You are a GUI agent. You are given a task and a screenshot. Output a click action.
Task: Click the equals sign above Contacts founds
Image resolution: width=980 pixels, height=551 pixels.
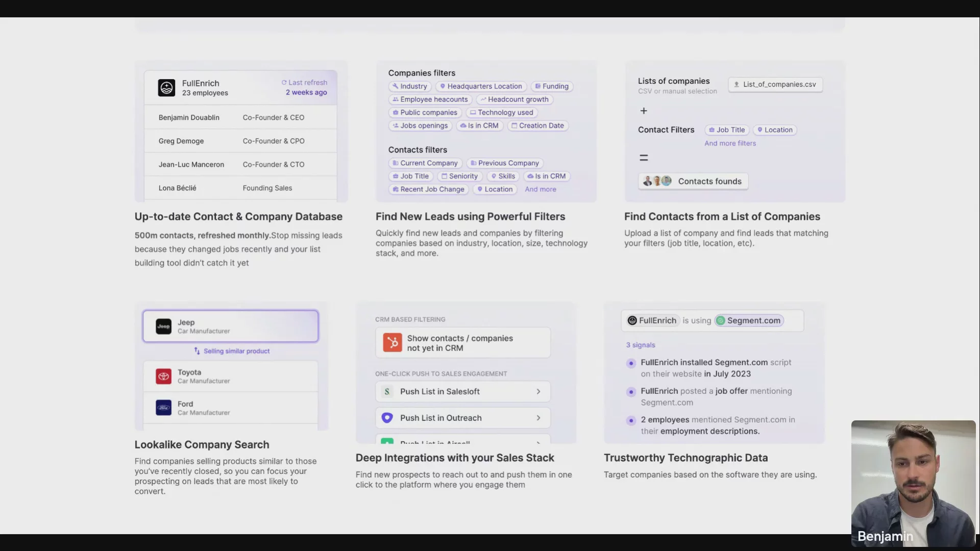click(x=644, y=158)
